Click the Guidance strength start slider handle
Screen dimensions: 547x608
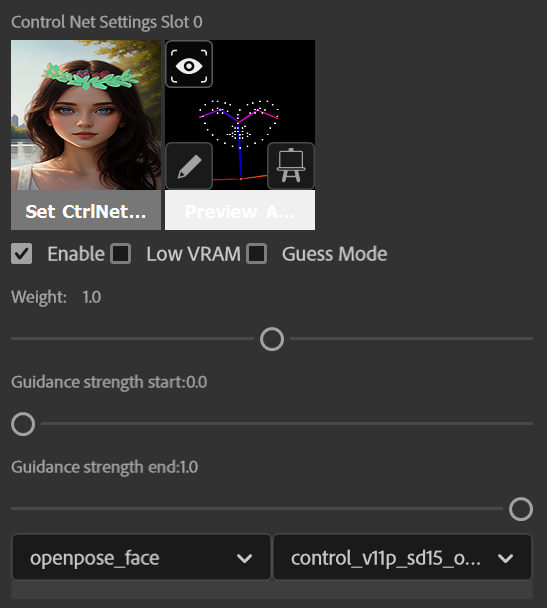(x=23, y=424)
